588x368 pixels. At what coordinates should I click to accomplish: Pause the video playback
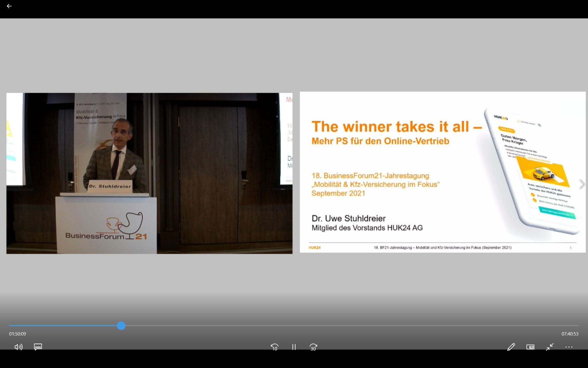294,347
